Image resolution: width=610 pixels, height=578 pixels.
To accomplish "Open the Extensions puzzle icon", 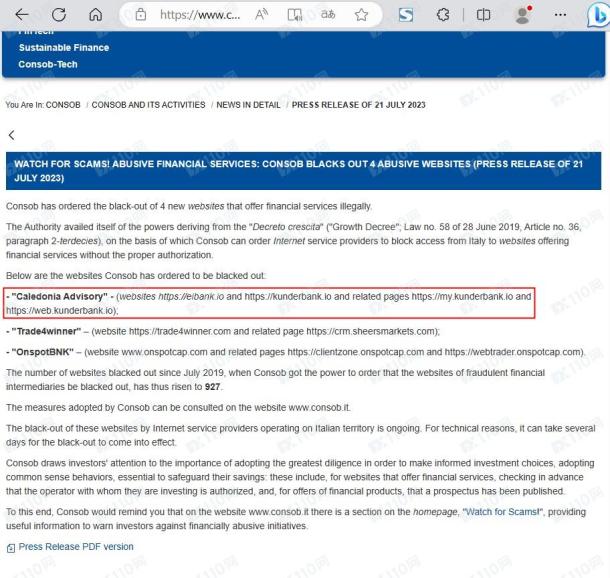I will (443, 15).
